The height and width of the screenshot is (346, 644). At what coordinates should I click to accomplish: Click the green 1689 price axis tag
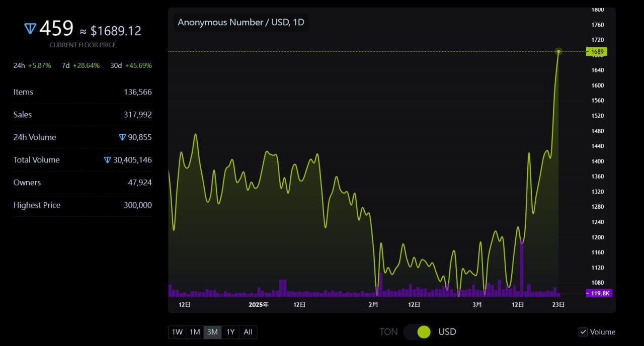click(597, 52)
